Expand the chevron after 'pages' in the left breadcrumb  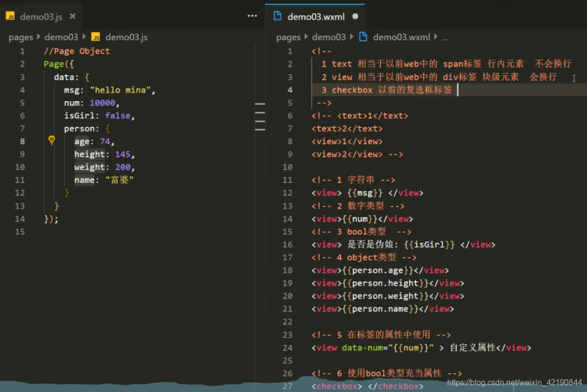[x=38, y=37]
